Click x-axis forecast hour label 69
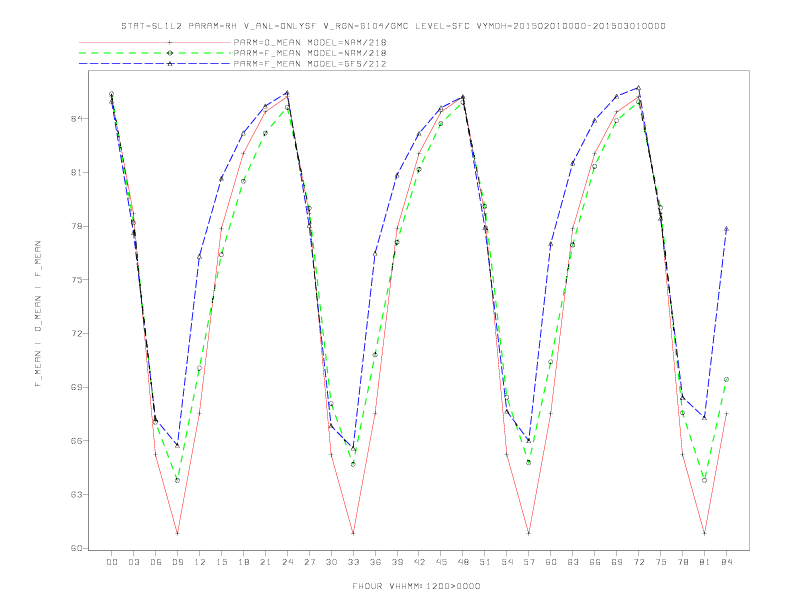 pos(617,562)
